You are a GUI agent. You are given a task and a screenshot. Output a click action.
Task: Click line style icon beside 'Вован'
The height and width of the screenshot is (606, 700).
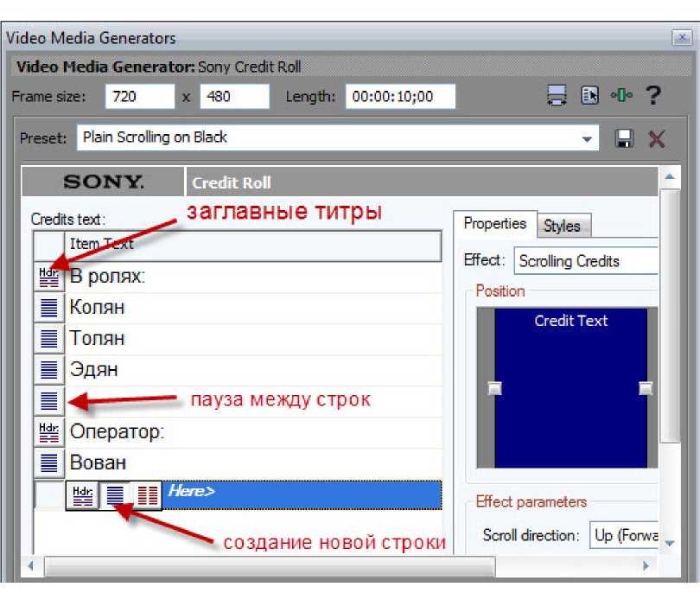tap(49, 462)
